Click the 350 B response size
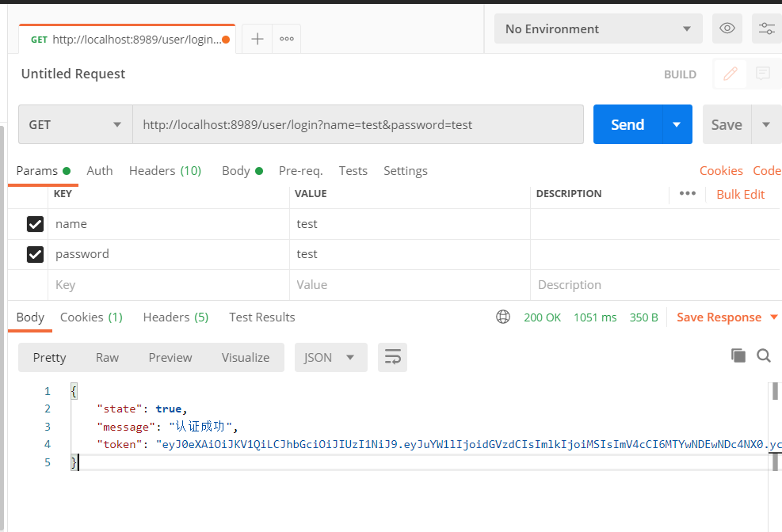782x532 pixels. point(644,317)
